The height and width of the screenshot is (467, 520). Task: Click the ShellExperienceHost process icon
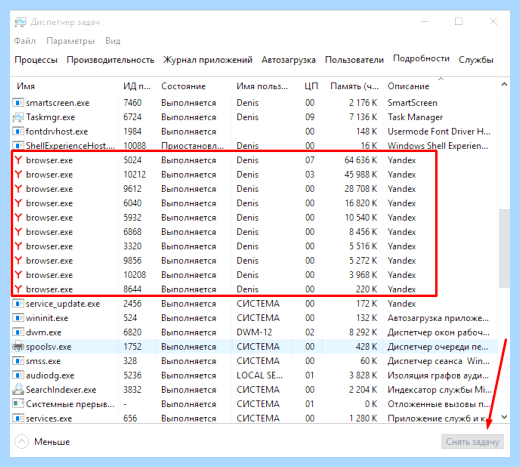(18, 146)
